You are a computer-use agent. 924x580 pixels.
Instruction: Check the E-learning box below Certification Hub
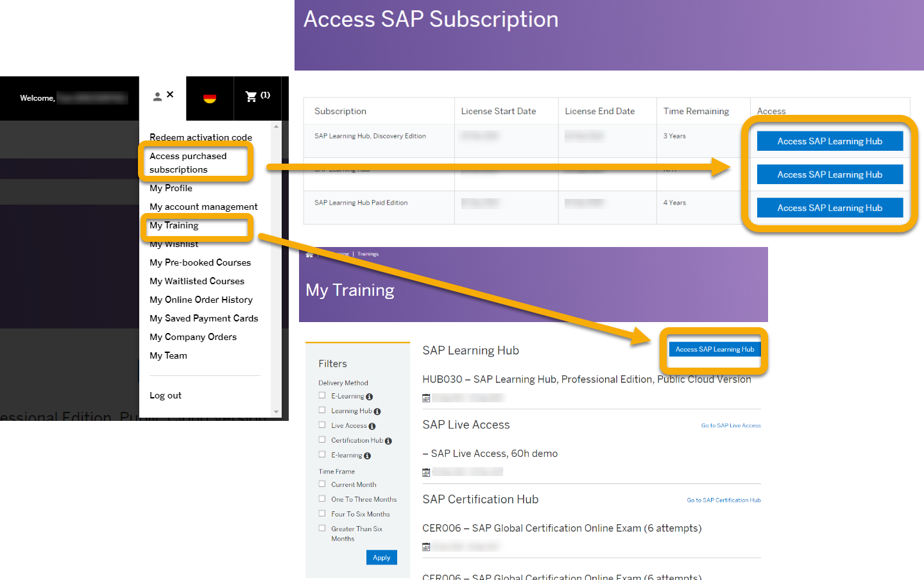point(322,454)
